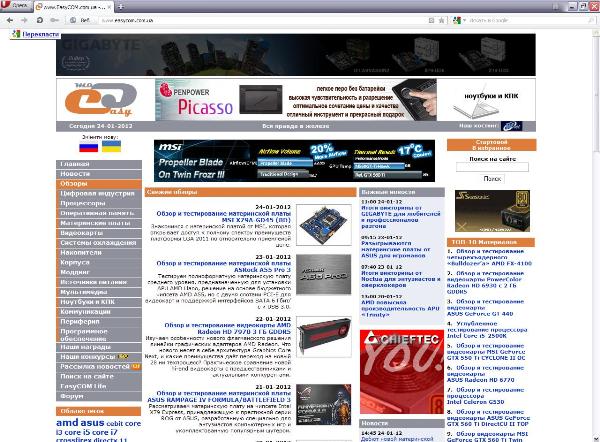Open the MSI Propeller Blade banner

click(x=294, y=161)
